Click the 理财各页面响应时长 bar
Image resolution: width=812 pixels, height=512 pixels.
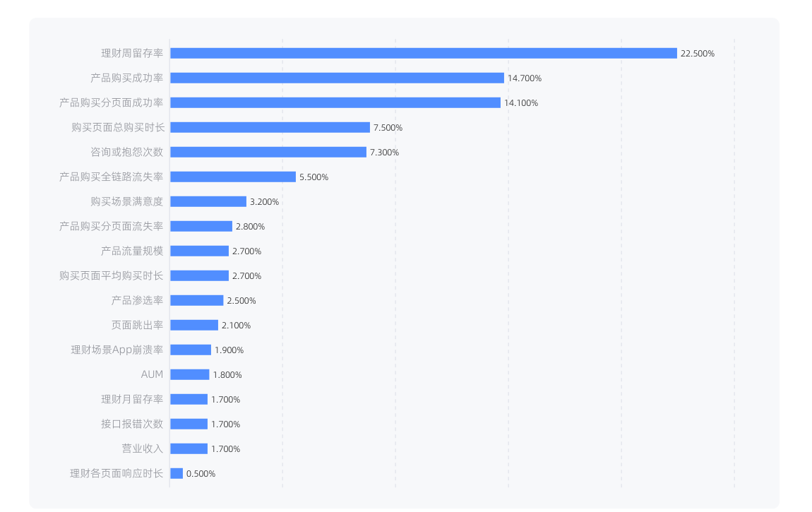(x=177, y=473)
